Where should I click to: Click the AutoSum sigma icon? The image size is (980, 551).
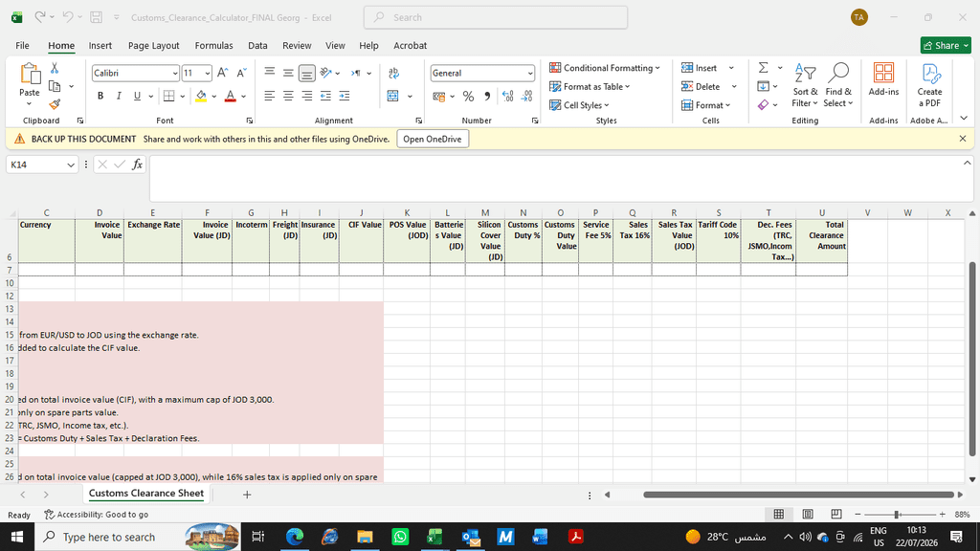763,68
